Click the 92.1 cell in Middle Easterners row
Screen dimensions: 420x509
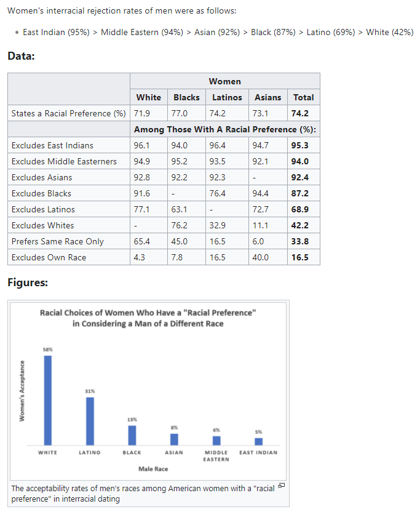268,161
